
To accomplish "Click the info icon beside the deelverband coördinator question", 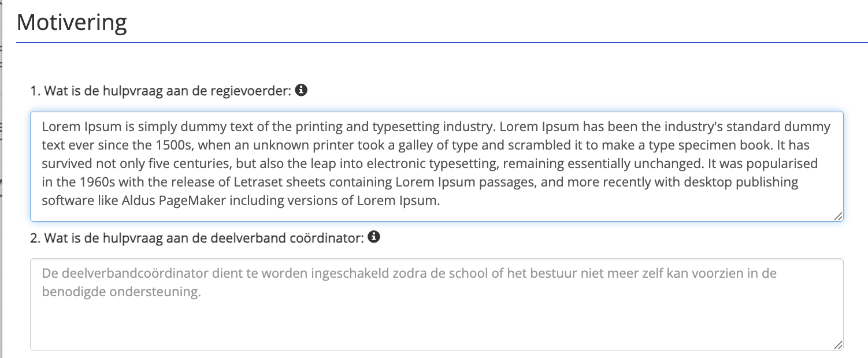I will [374, 237].
